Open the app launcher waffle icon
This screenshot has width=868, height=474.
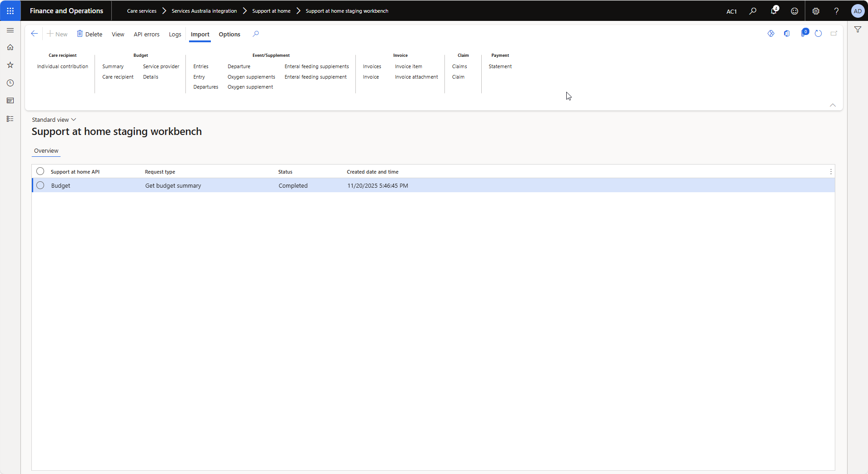(x=10, y=11)
